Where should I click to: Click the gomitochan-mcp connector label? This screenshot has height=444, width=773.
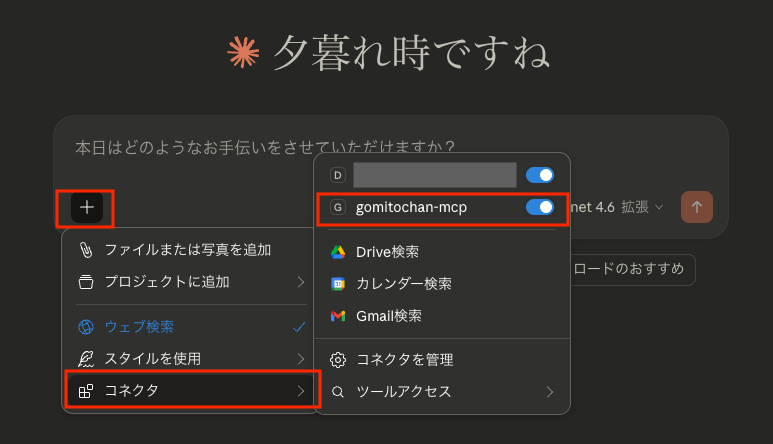pyautogui.click(x=411, y=207)
